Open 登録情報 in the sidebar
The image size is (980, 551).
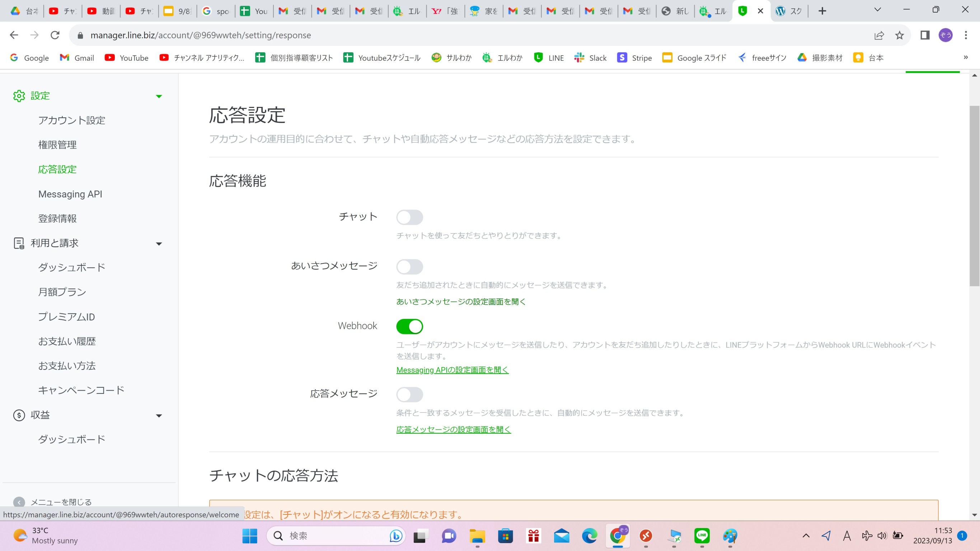coord(57,219)
